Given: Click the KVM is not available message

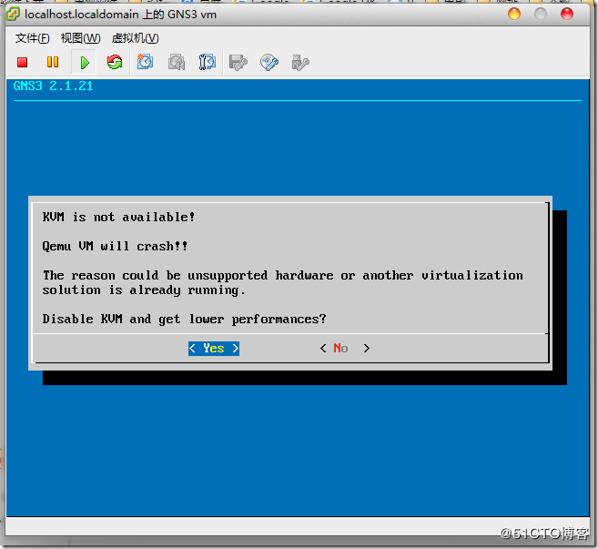Looking at the screenshot, I should pos(119,217).
